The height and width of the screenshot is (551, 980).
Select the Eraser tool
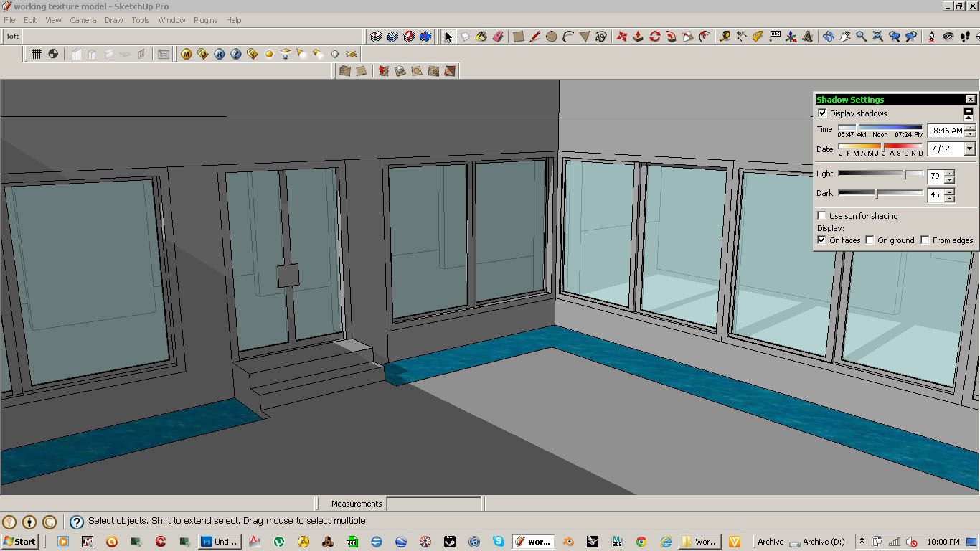click(499, 37)
